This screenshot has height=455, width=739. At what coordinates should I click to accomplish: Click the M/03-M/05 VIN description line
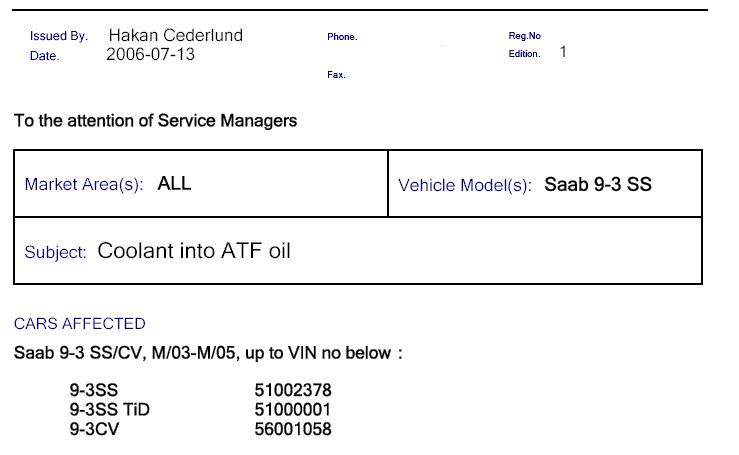(x=208, y=353)
